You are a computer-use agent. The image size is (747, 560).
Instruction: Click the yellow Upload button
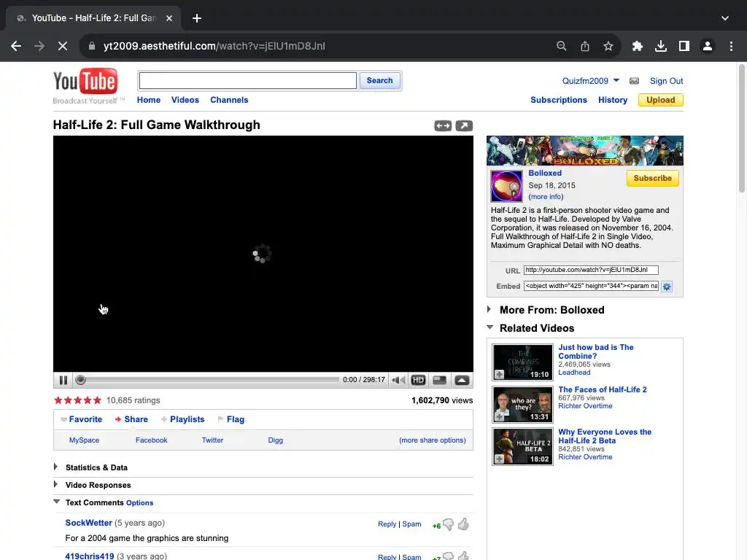660,100
